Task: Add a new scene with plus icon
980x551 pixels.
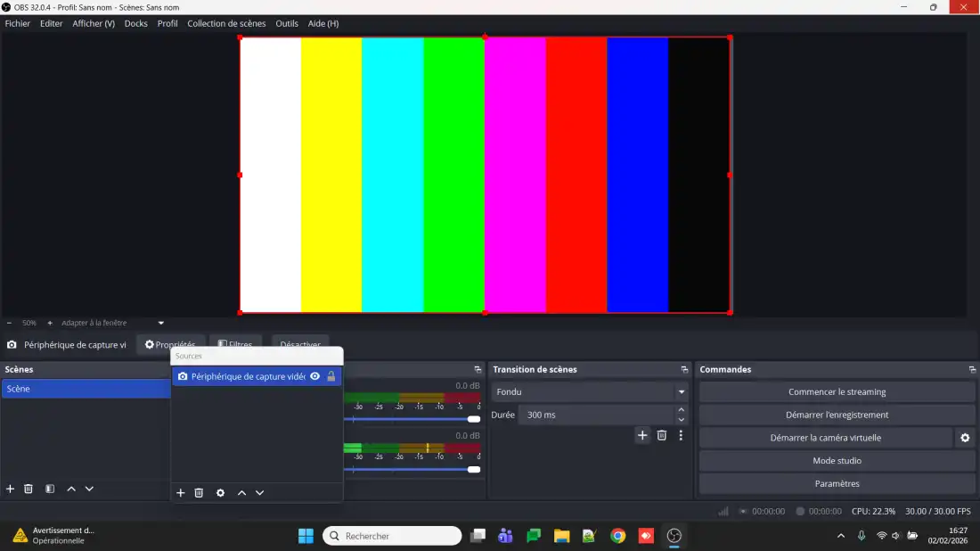Action: (11, 489)
